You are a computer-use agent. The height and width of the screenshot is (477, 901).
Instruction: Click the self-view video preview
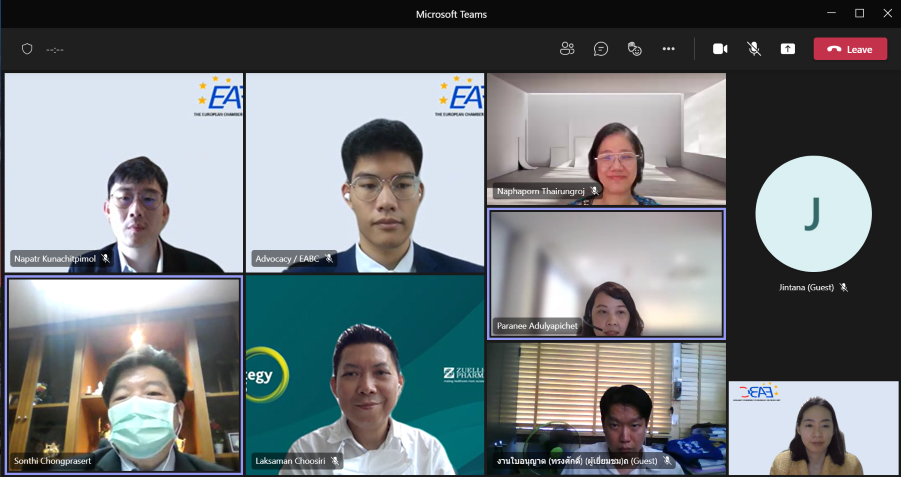coord(813,428)
